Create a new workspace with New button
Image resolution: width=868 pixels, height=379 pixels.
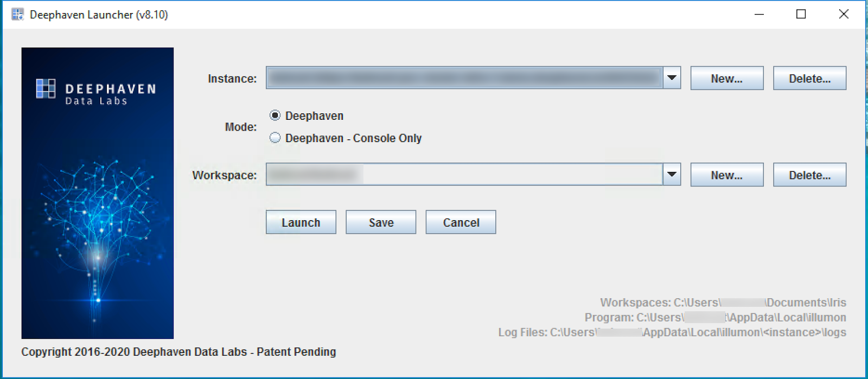727,175
